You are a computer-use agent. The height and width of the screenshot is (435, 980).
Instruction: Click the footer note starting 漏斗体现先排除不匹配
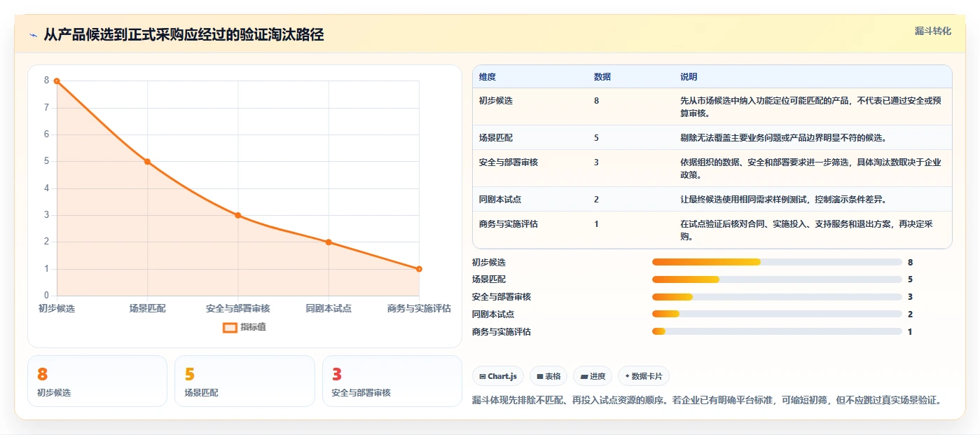(x=707, y=401)
